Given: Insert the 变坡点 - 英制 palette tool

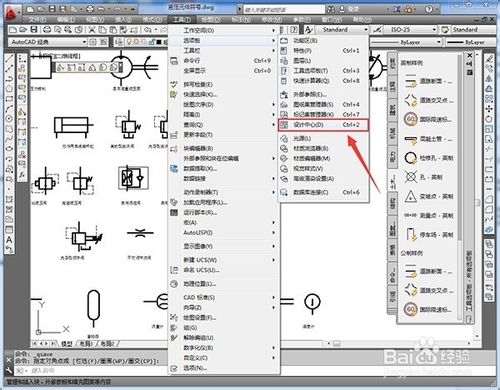Looking at the screenshot, I should [x=429, y=196].
